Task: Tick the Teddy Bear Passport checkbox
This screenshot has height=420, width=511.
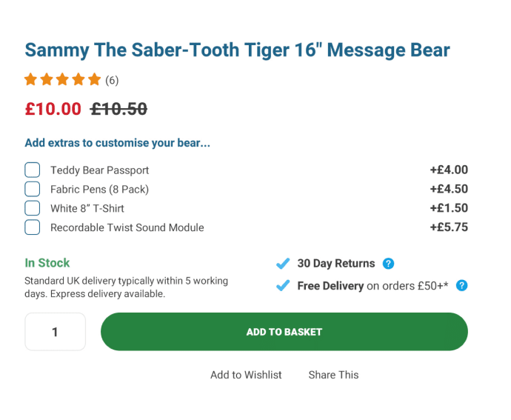Action: click(x=33, y=170)
